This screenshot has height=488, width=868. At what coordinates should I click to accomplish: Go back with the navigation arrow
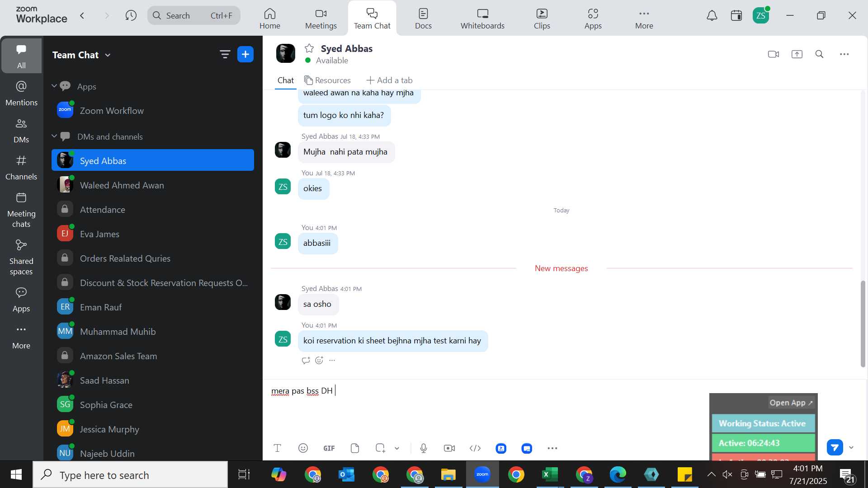point(82,16)
